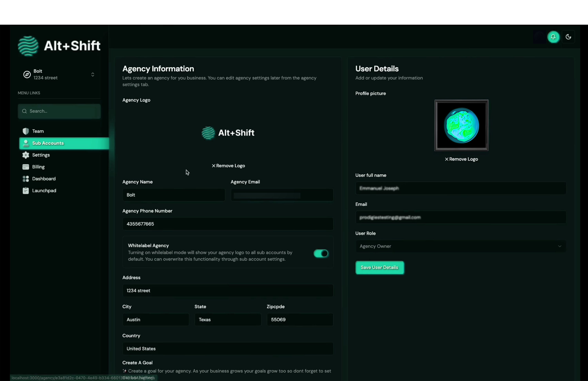Click the search magnifier icon
Viewport: 588px width, 381px height.
pyautogui.click(x=24, y=111)
